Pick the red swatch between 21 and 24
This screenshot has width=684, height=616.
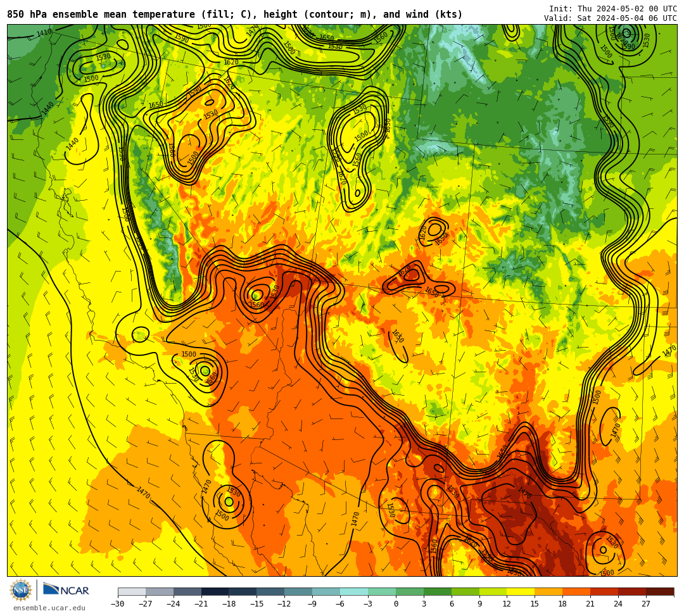[605, 591]
